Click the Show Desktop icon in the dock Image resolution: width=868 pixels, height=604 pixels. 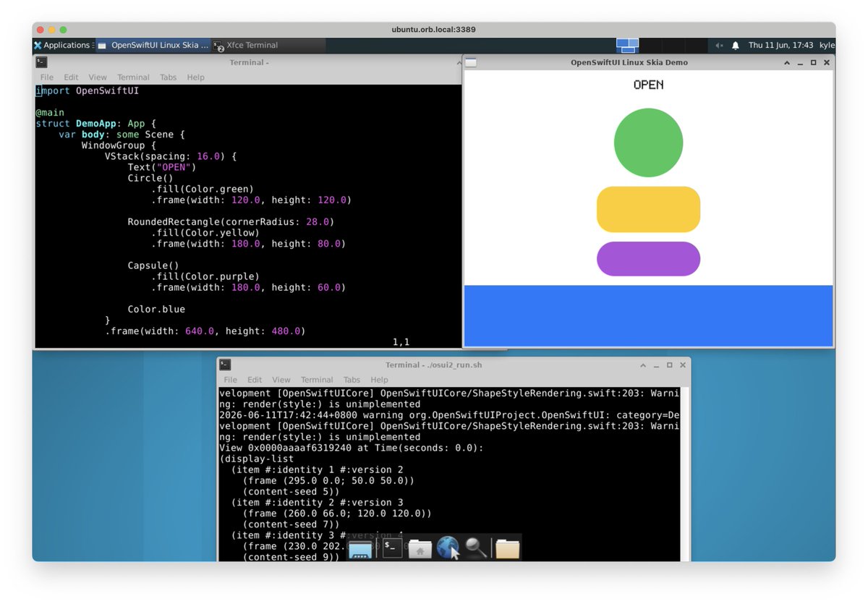coord(359,549)
